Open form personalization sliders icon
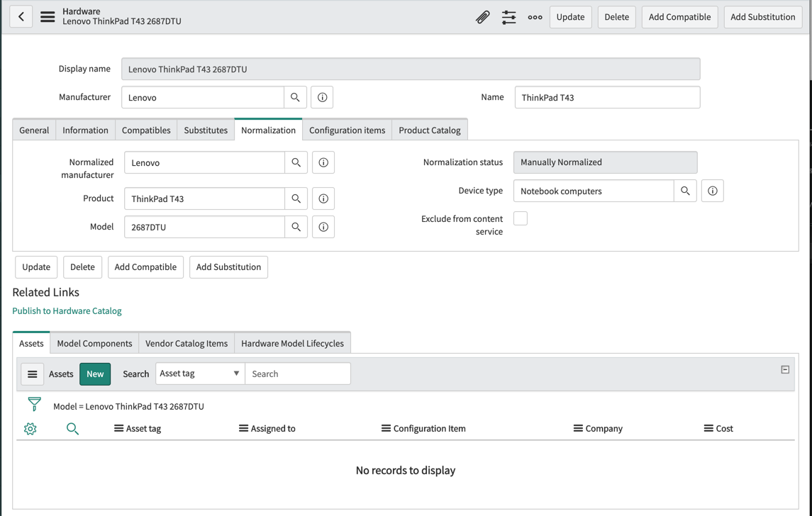This screenshot has width=812, height=516. [509, 17]
